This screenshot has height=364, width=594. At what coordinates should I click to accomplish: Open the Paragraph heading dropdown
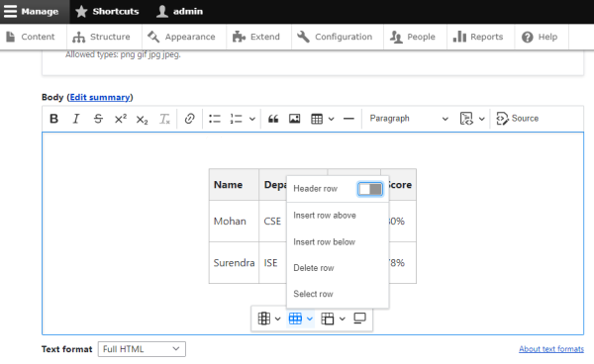coord(409,119)
